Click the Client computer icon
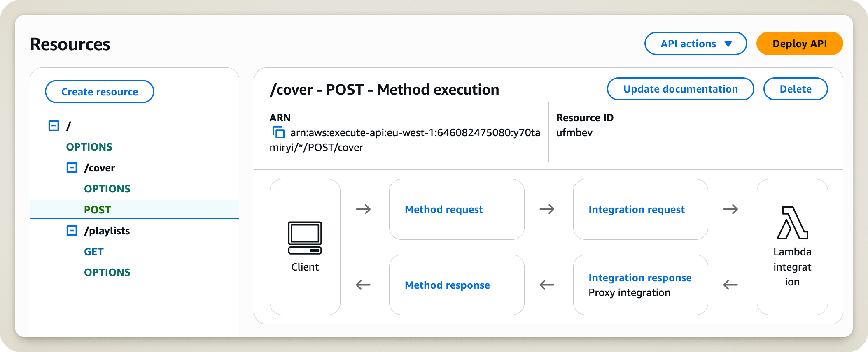 point(305,238)
